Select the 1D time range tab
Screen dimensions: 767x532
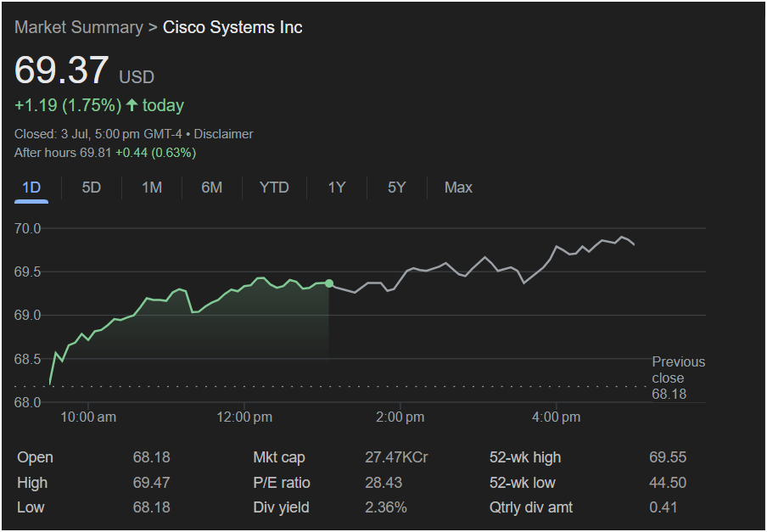(x=31, y=188)
